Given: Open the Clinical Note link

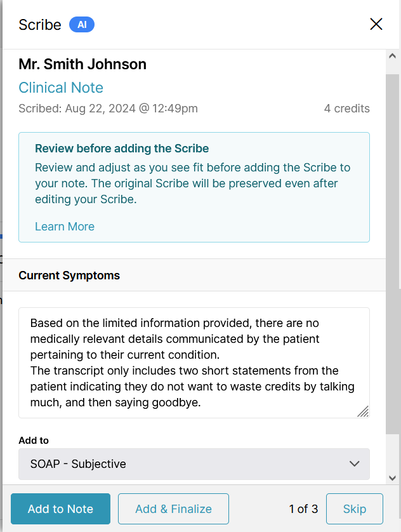Looking at the screenshot, I should pyautogui.click(x=61, y=88).
